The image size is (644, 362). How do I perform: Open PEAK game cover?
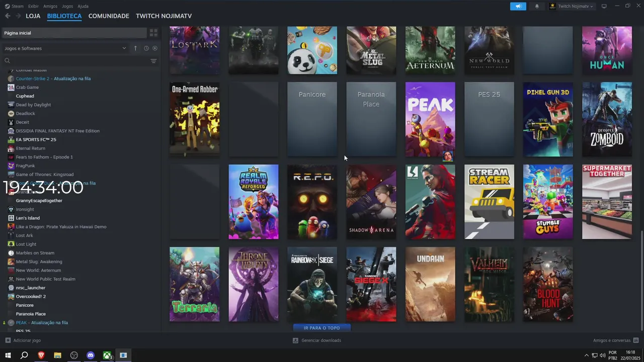(x=430, y=119)
